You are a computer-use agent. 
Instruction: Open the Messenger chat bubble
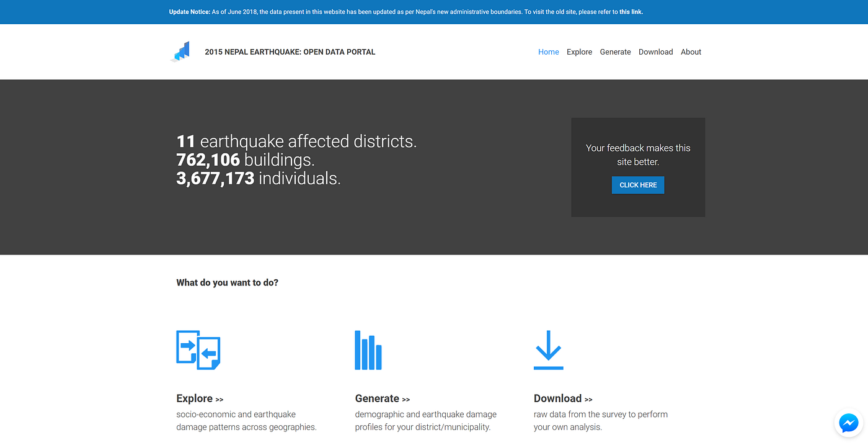click(848, 423)
